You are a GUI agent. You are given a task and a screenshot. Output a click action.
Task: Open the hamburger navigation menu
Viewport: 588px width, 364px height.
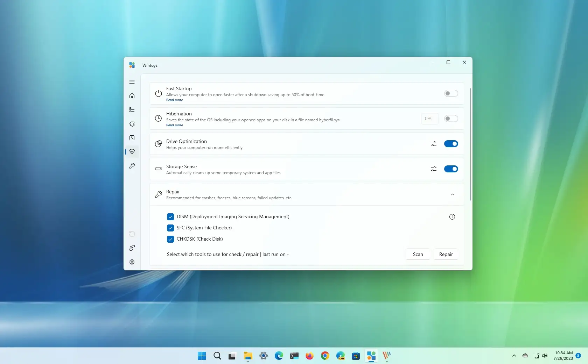click(132, 82)
